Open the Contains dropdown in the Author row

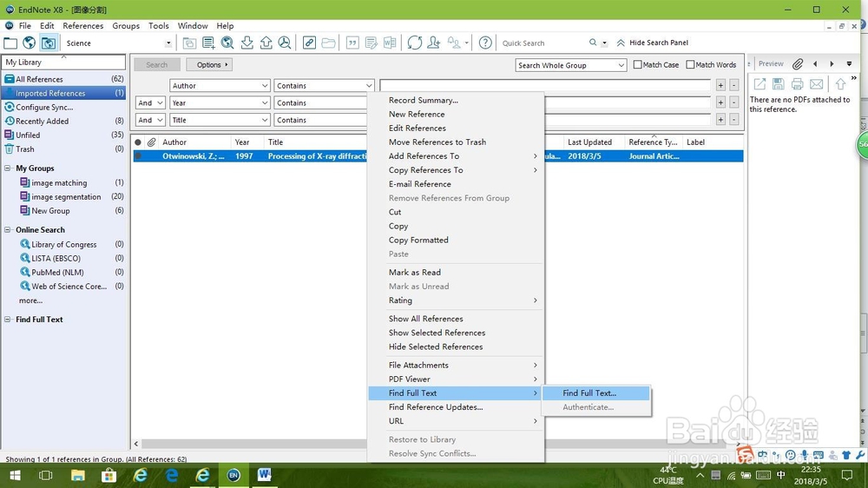324,86
